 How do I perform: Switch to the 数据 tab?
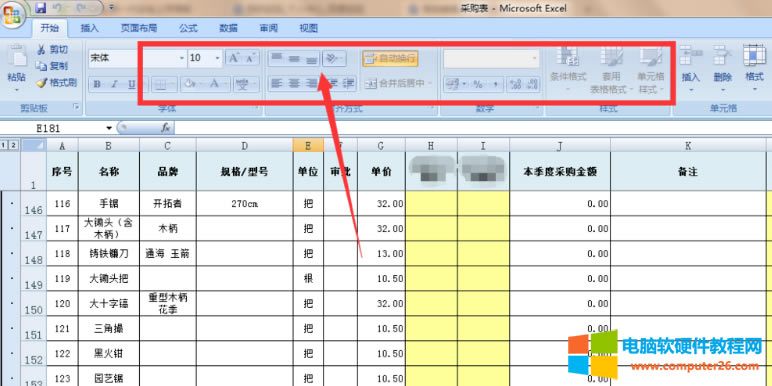(x=228, y=28)
